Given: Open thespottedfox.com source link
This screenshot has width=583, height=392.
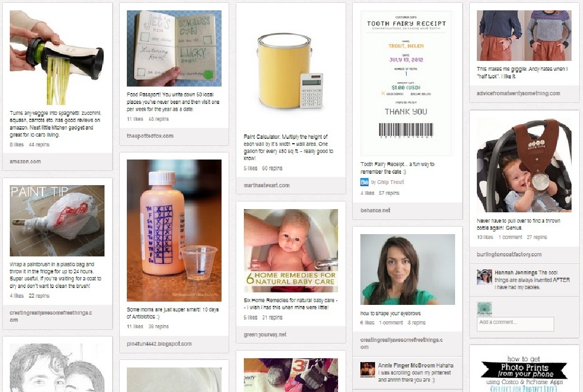Looking at the screenshot, I should [x=150, y=136].
